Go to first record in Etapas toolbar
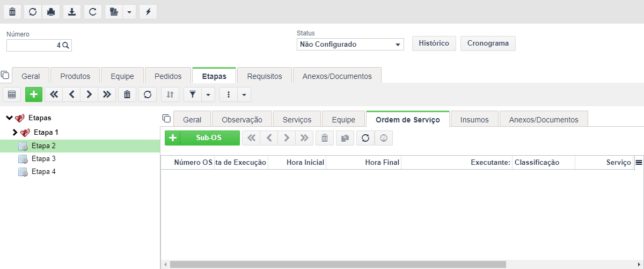Image resolution: width=644 pixels, height=269 pixels. (54, 94)
